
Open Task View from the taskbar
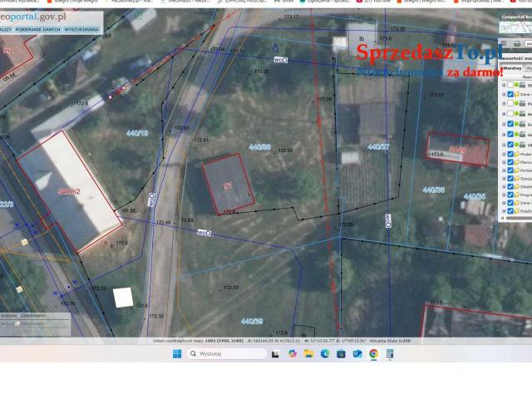point(275,353)
